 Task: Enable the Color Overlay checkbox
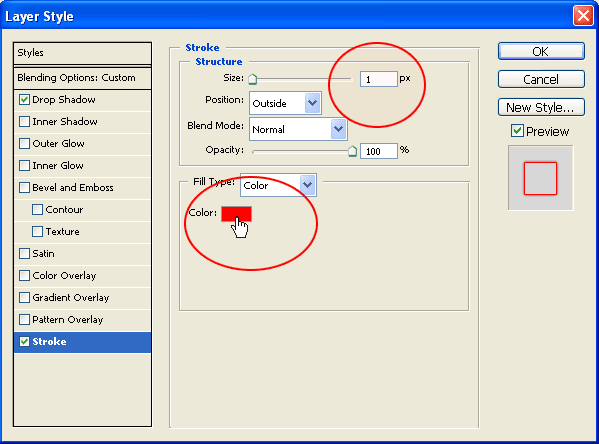(24, 275)
